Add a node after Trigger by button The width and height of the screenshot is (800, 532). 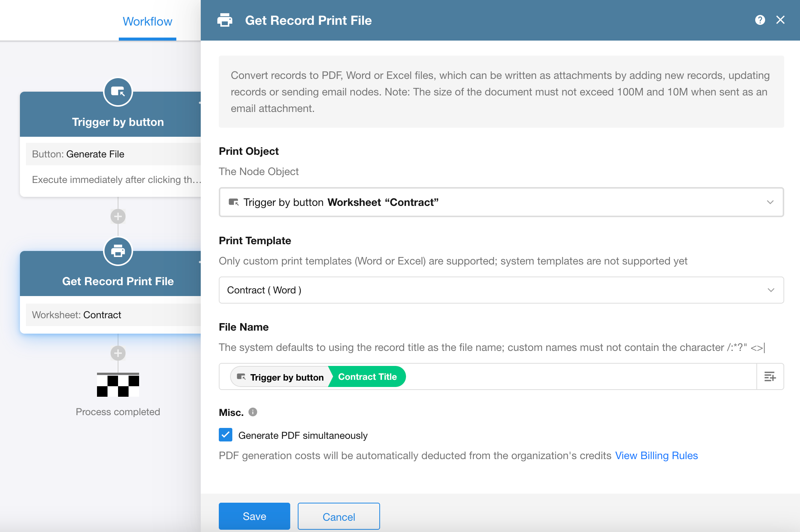118,216
